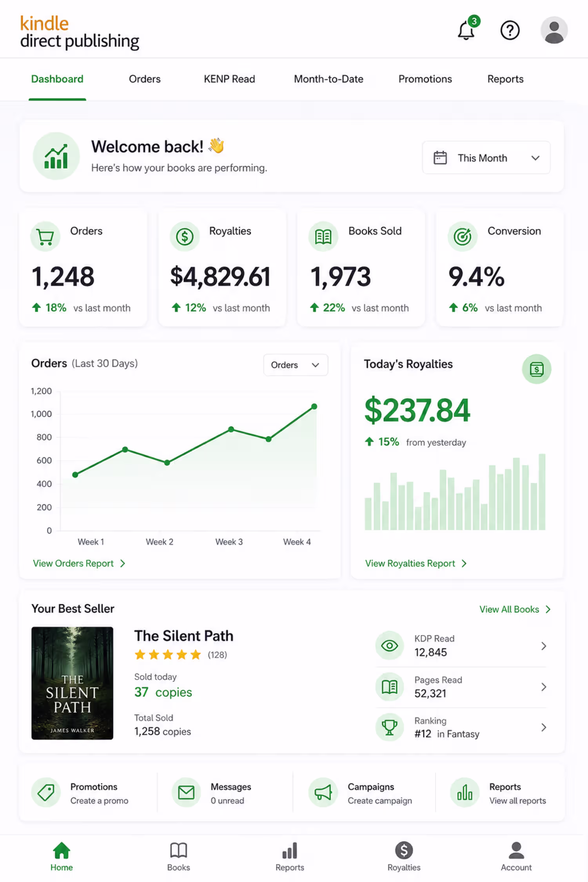
Task: Open the This Month date range dropdown
Action: (x=486, y=158)
